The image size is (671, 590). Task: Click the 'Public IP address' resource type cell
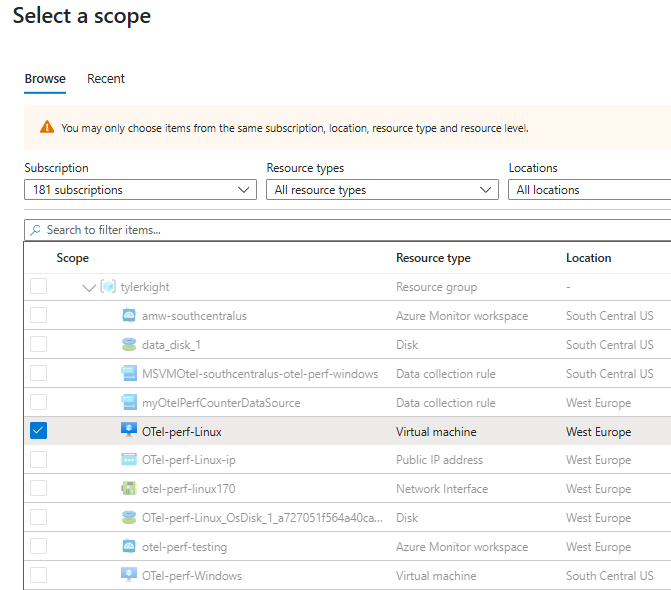pos(439,460)
